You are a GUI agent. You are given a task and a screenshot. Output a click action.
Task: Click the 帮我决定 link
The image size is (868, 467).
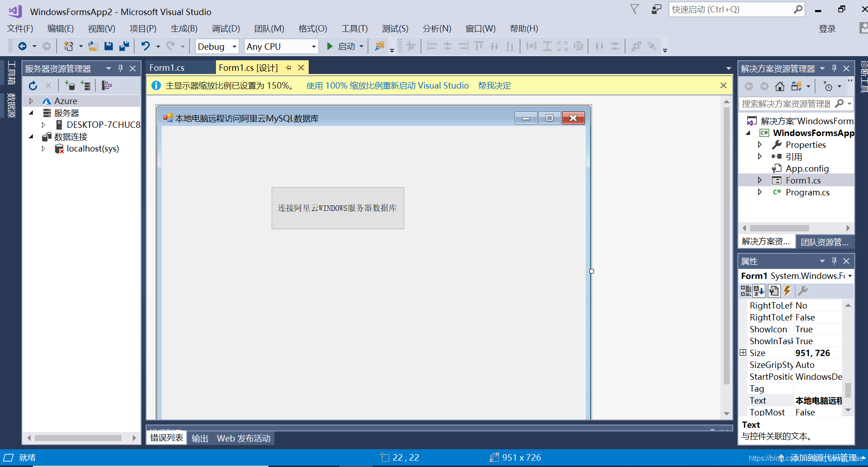494,85
